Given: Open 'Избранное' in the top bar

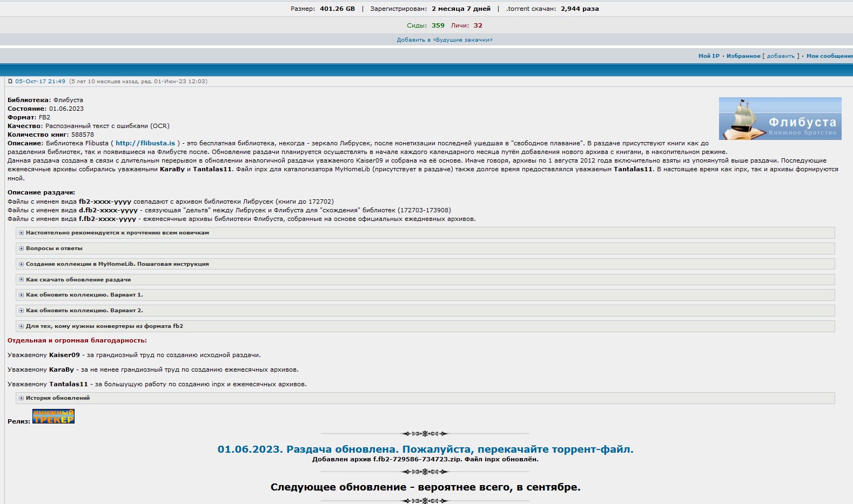Looking at the screenshot, I should (x=743, y=56).
